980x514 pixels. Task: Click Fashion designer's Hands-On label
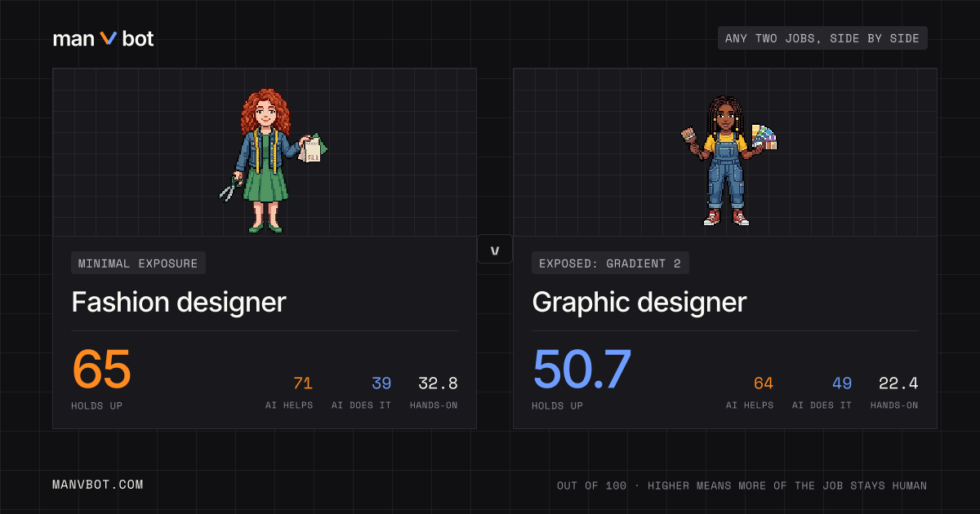pyautogui.click(x=434, y=405)
